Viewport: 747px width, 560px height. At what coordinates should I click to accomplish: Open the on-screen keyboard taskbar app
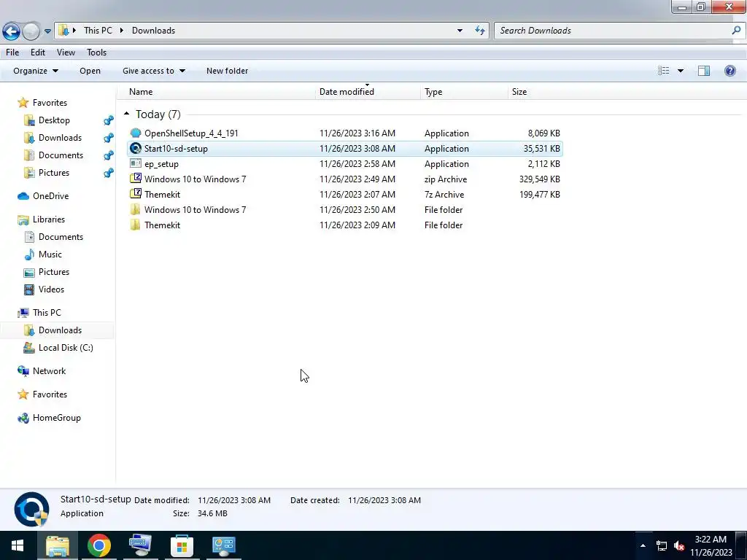coord(141,545)
